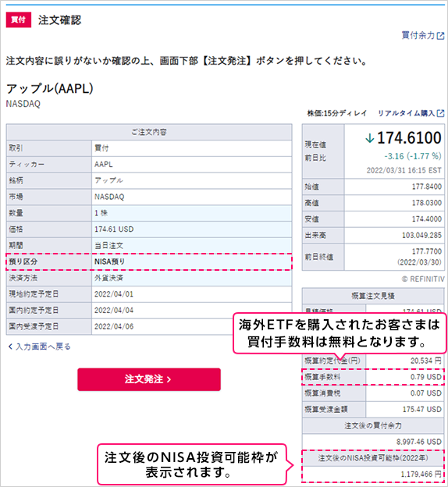This screenshot has width=448, height=487.
Task: Go back via 入力画面へ戻る link
Action: click(x=43, y=347)
